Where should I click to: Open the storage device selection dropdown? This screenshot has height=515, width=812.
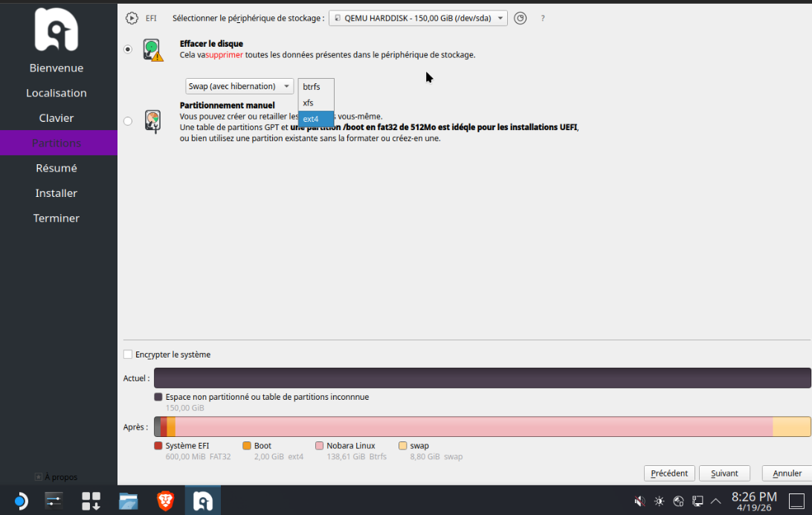418,18
